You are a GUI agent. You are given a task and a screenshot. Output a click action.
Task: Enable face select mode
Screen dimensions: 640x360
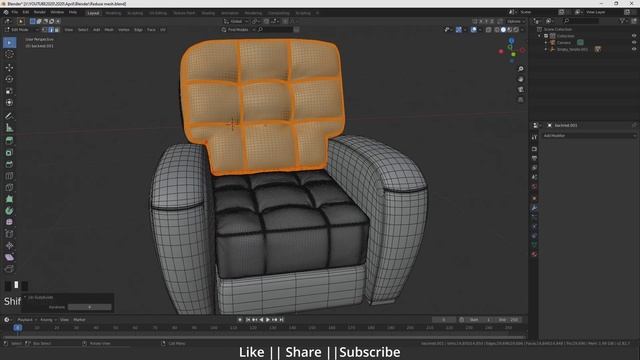pyautogui.click(x=57, y=30)
